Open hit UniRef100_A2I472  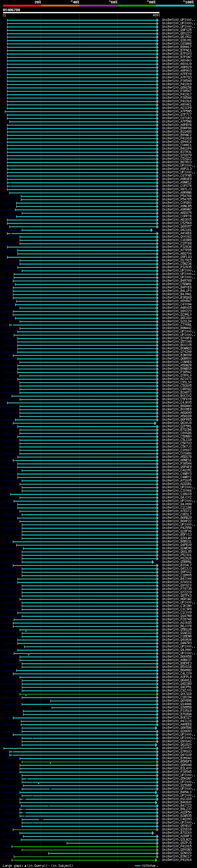177,379
